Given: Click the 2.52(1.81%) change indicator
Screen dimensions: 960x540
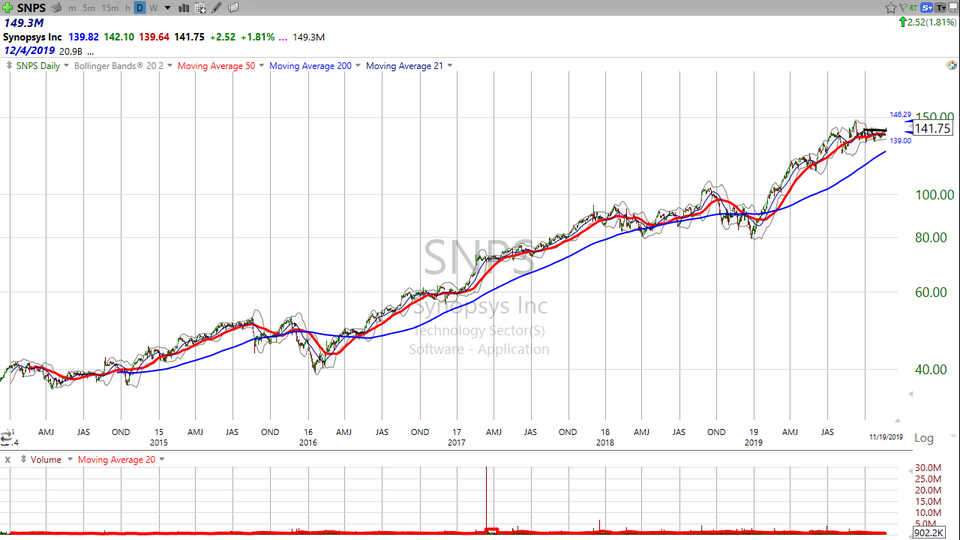Looking at the screenshot, I should point(927,22).
